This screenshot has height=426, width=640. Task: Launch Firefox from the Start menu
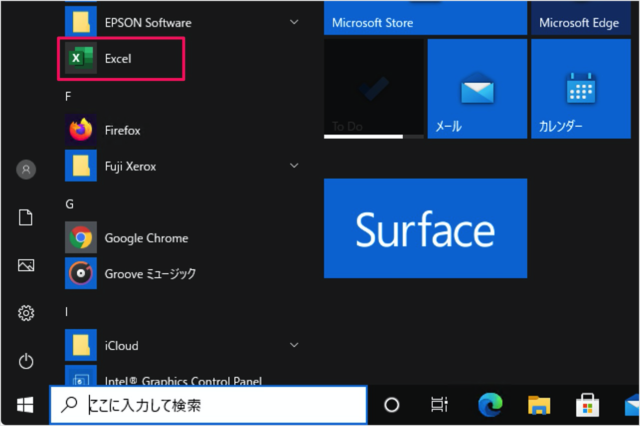tap(184, 130)
